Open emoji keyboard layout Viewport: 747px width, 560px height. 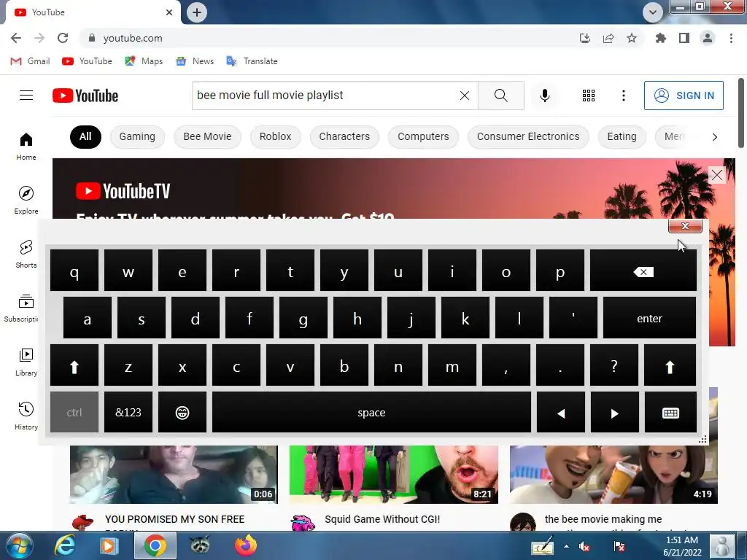[182, 413]
